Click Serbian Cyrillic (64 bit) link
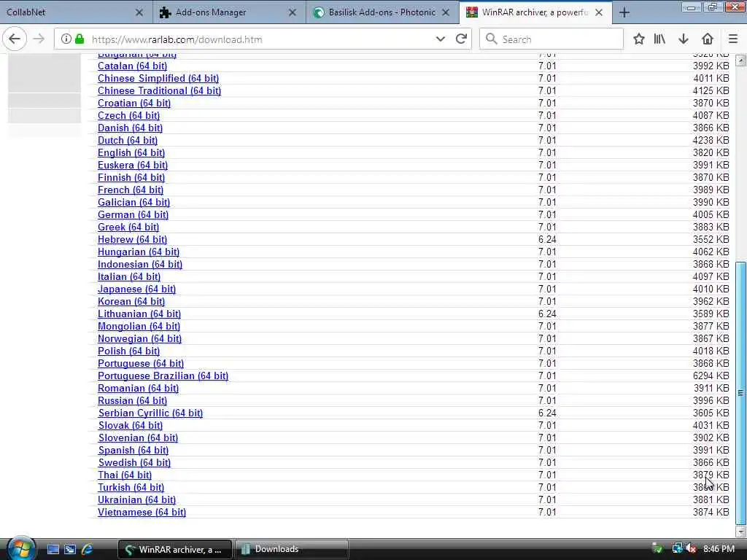The image size is (747, 560). pyautogui.click(x=150, y=413)
